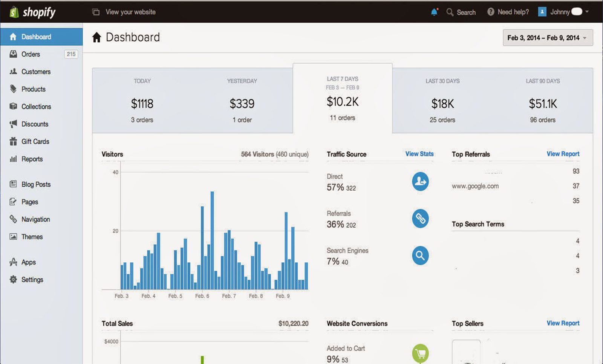Click the notification bell icon
Viewport: 603px width, 364px height.
[x=434, y=12]
